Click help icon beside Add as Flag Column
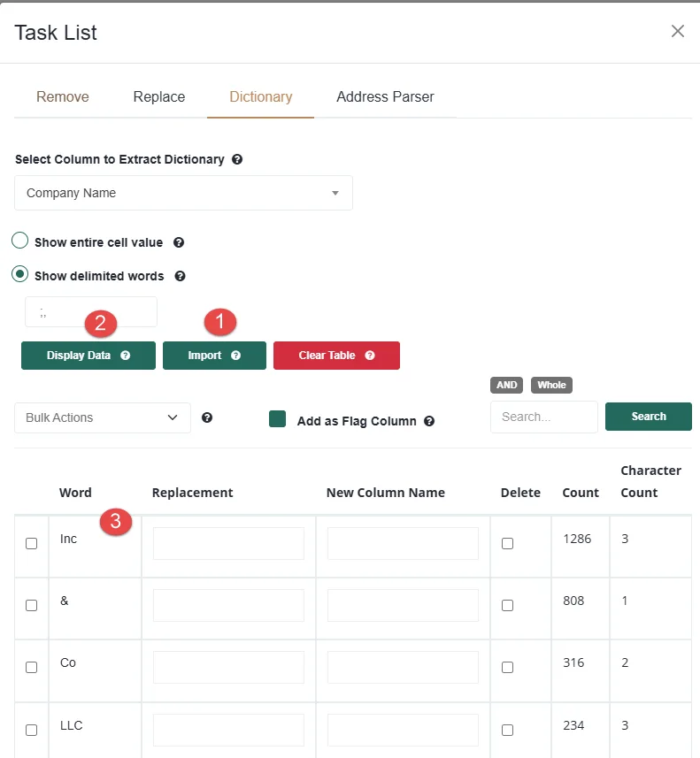The height and width of the screenshot is (758, 700). point(429,421)
